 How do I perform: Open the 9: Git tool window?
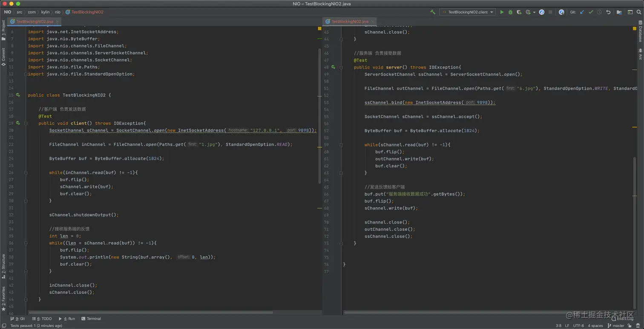tap(18, 319)
